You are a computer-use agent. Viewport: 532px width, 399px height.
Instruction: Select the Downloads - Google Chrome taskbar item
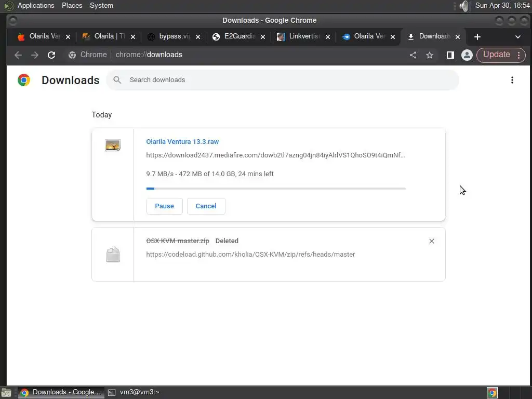[61, 392]
